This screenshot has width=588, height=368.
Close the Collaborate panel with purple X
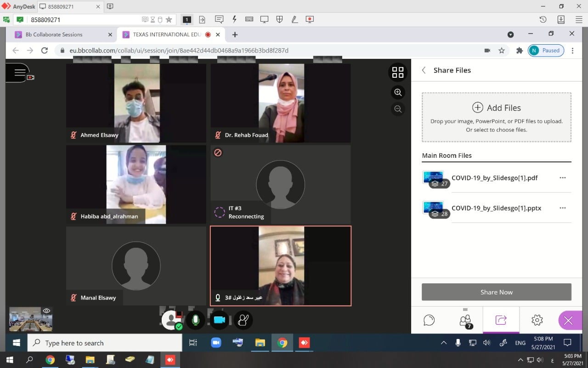[x=568, y=321]
